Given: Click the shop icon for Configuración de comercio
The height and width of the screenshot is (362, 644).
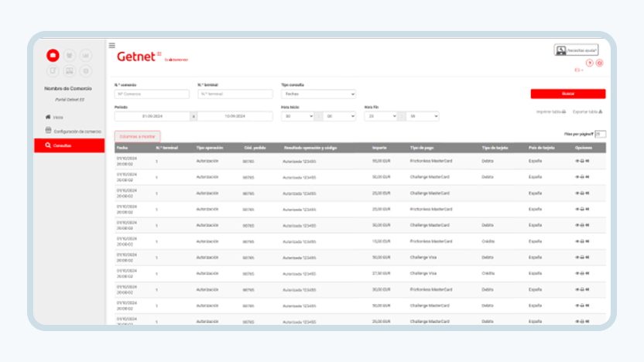Looking at the screenshot, I should pyautogui.click(x=48, y=131).
